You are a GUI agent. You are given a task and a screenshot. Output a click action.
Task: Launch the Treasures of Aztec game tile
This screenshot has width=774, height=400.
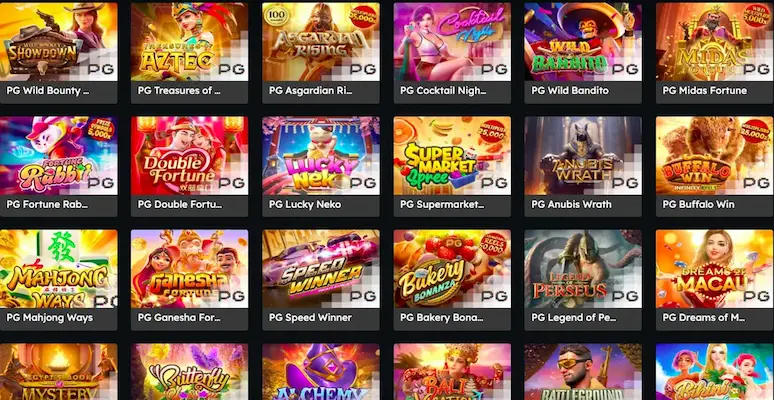coord(190,41)
